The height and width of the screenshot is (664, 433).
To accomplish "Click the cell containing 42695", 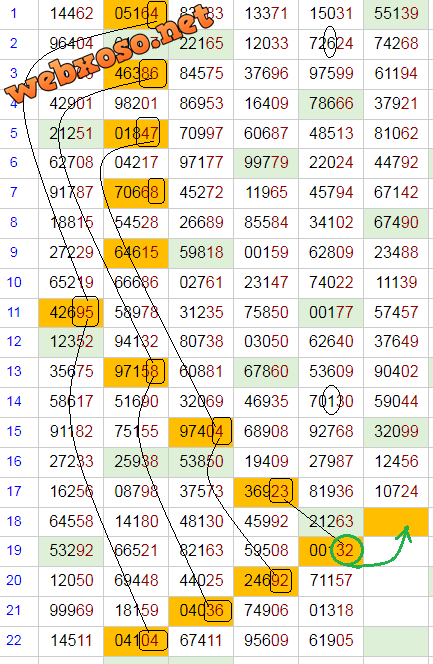I will (x=71, y=313).
